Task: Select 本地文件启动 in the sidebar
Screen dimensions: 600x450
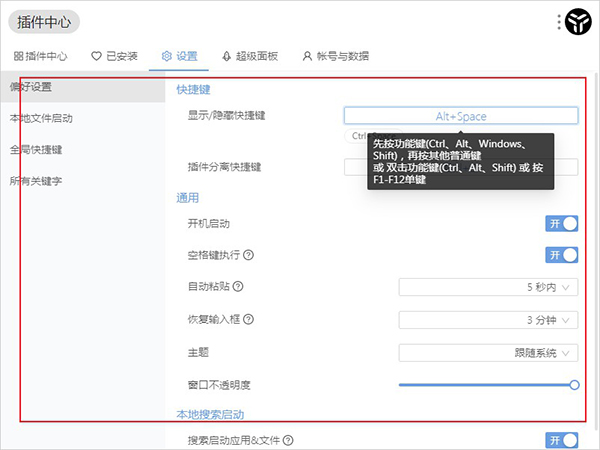Action: [83, 118]
